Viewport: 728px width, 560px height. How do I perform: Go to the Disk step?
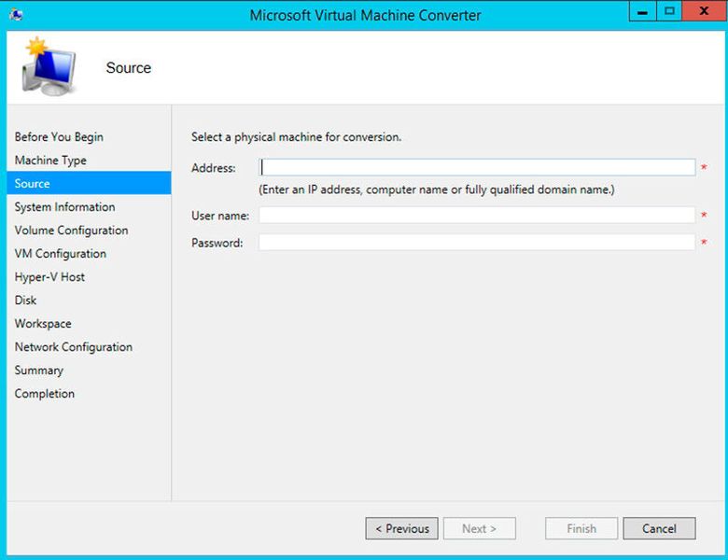coord(25,300)
